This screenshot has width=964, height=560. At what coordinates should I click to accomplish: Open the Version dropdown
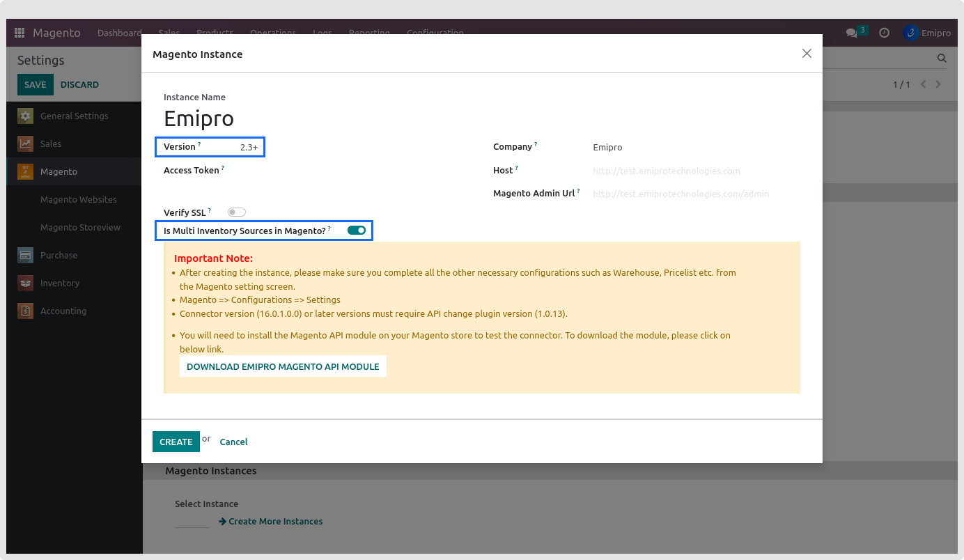tap(249, 148)
